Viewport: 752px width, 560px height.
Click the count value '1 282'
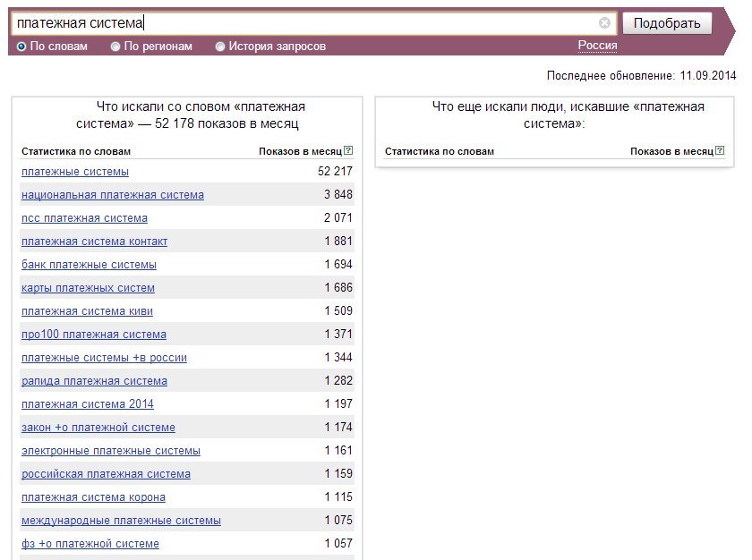click(x=338, y=381)
